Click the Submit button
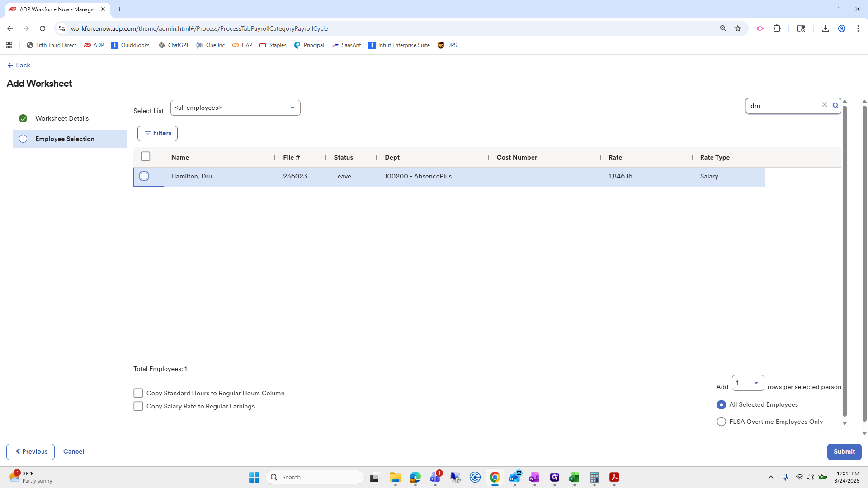 pos(844,451)
